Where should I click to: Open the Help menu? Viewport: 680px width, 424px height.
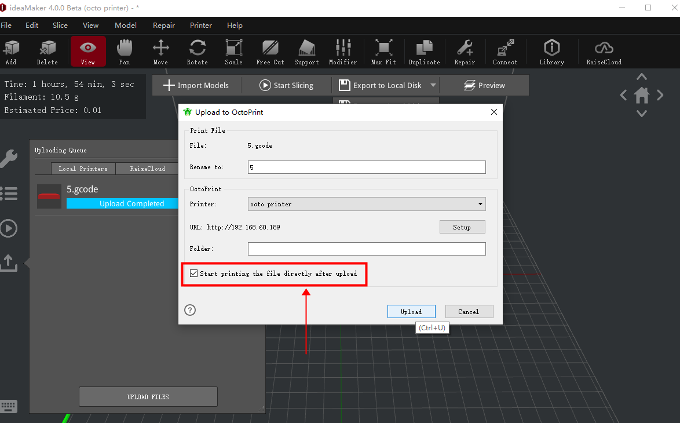pos(235,26)
